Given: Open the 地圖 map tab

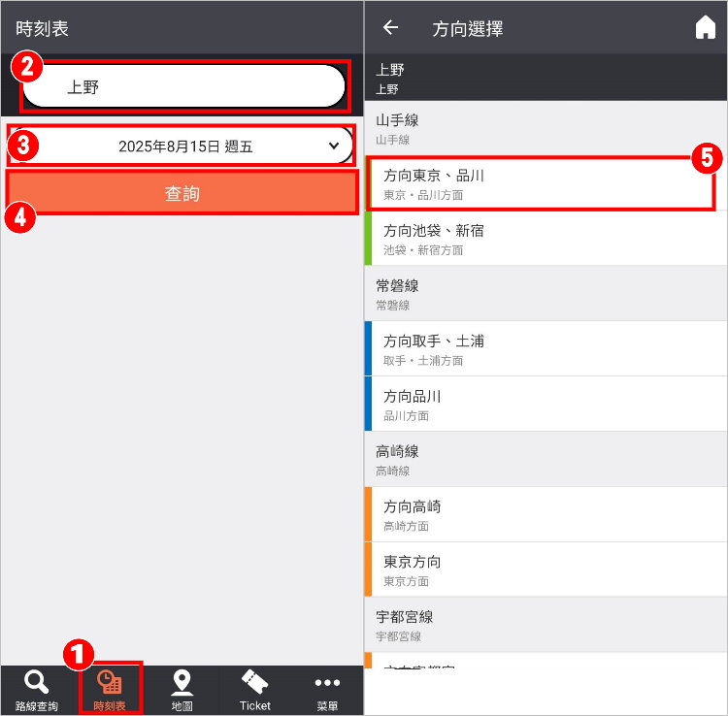Looking at the screenshot, I should [182, 691].
